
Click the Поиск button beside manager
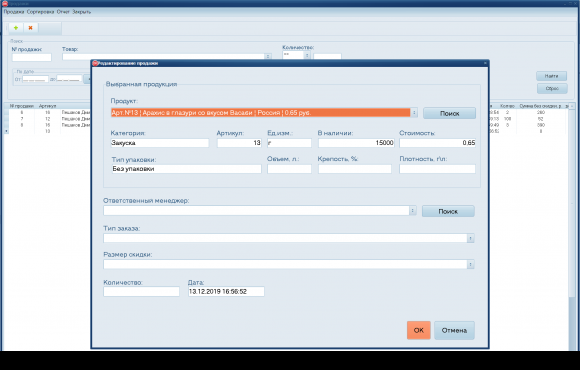pyautogui.click(x=448, y=211)
